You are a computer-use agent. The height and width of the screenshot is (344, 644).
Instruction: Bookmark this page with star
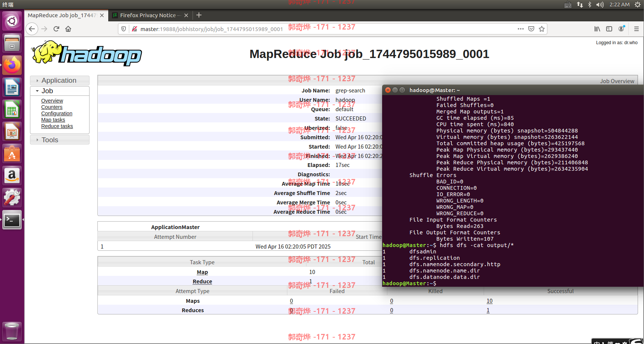coord(542,29)
